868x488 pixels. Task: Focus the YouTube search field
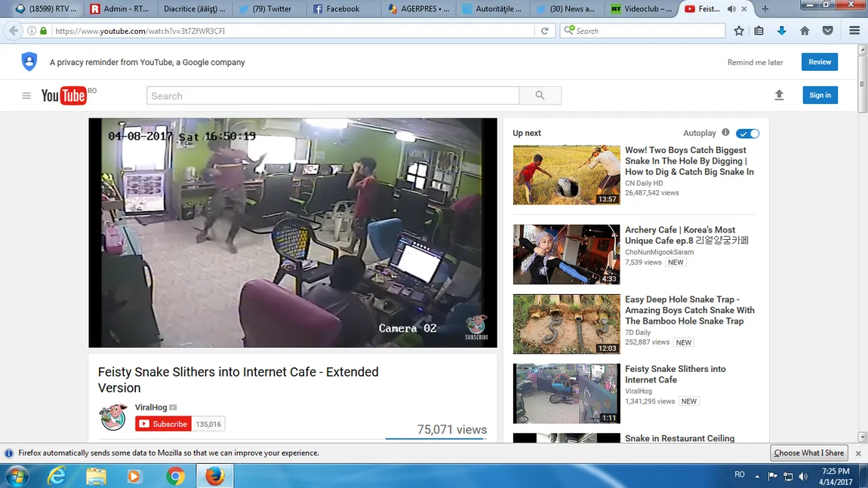click(x=333, y=96)
